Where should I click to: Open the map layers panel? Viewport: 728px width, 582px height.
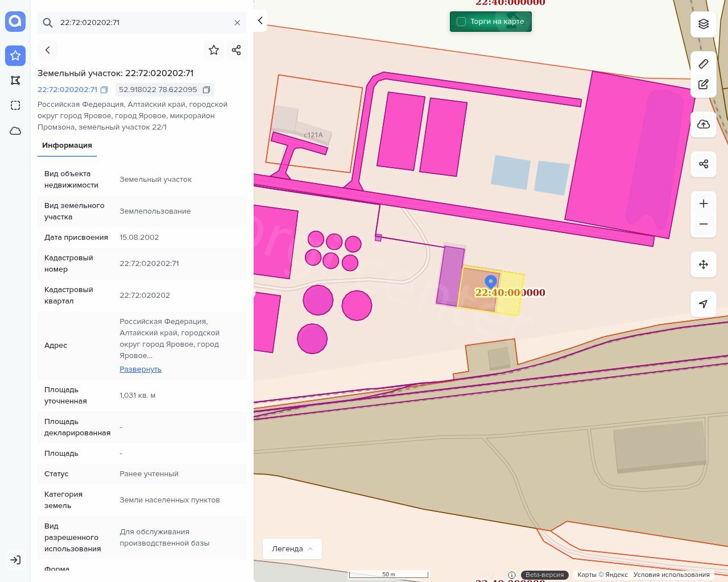[704, 24]
